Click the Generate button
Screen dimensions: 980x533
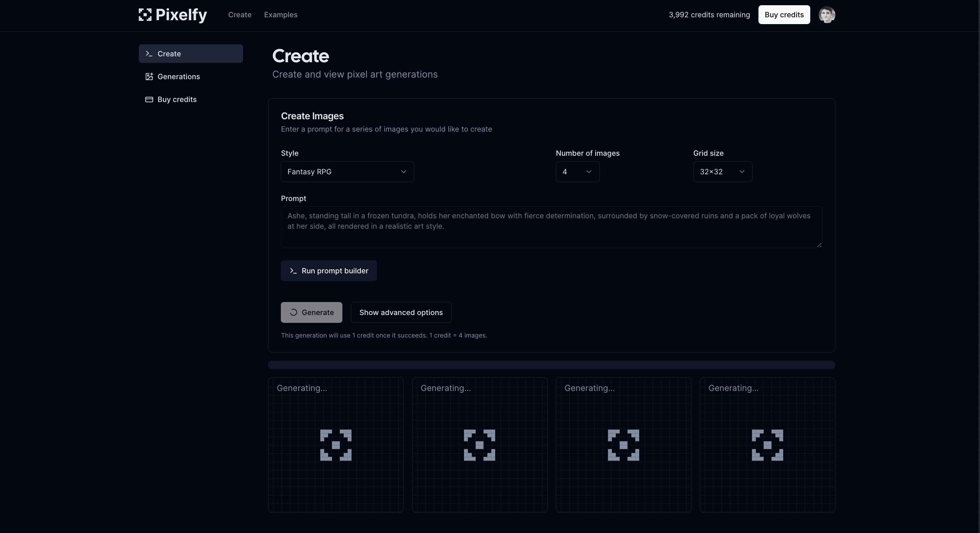pos(311,312)
